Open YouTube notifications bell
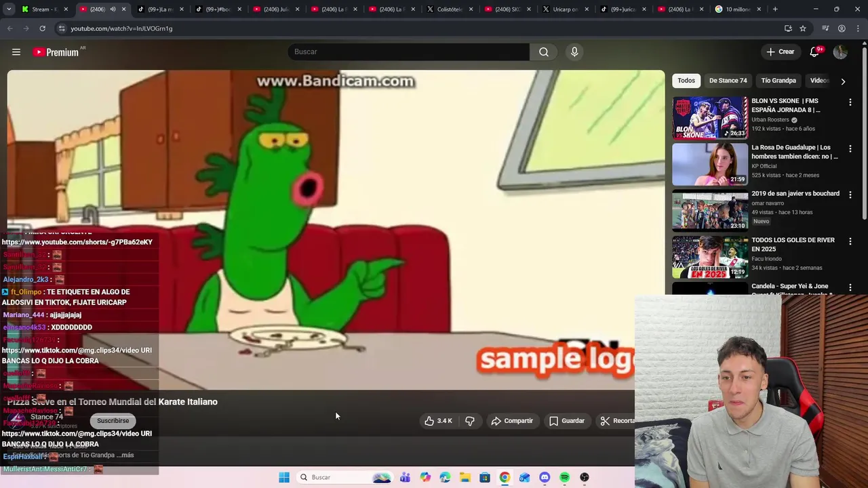Image resolution: width=868 pixels, height=488 pixels. [x=815, y=52]
